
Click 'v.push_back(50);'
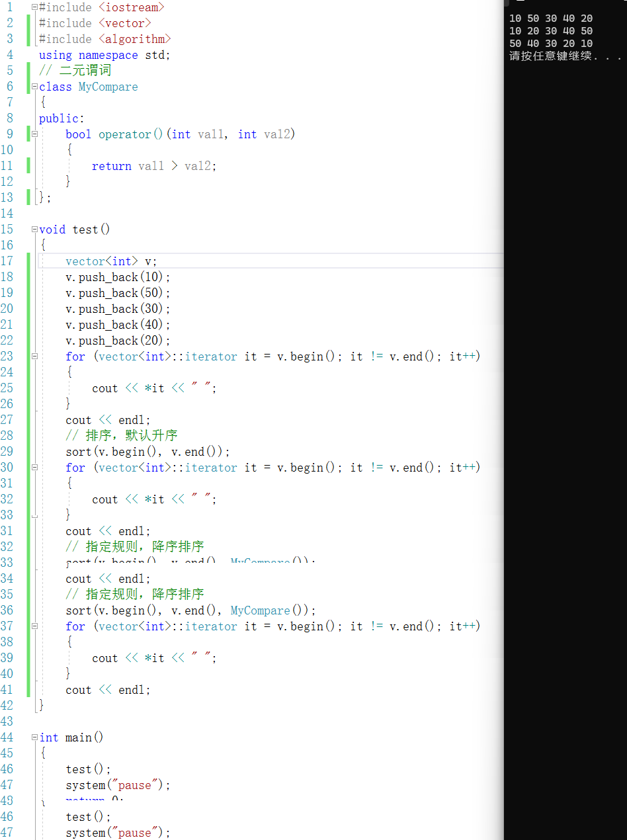118,293
